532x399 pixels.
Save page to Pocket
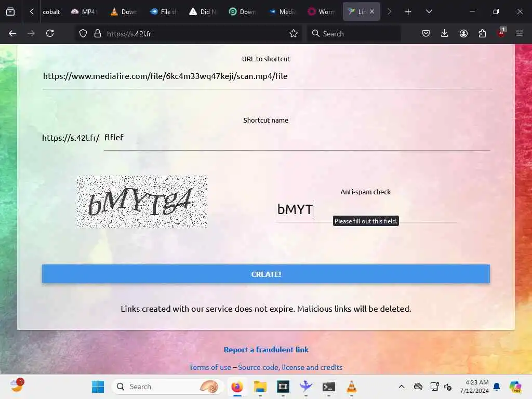pyautogui.click(x=426, y=33)
